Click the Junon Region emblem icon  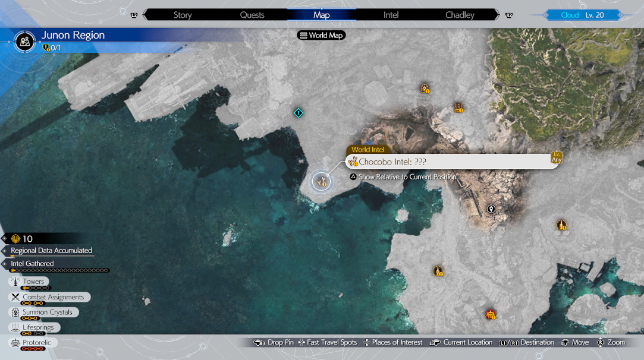tap(24, 41)
